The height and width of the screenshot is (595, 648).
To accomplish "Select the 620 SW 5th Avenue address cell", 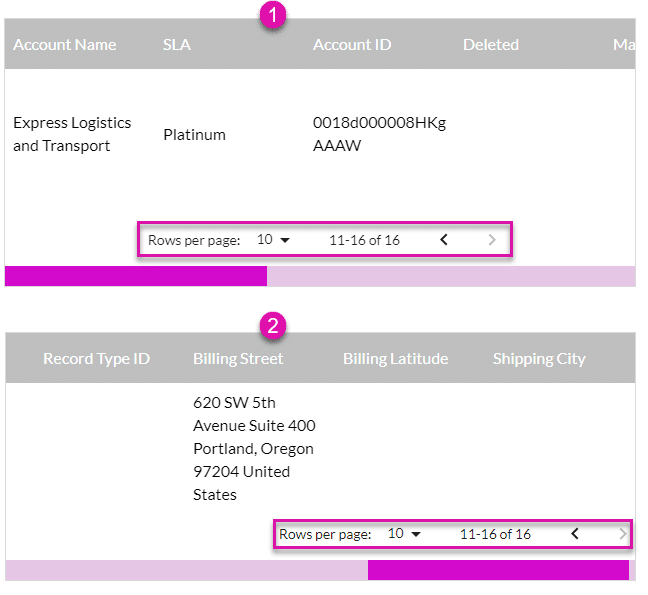I will (254, 449).
